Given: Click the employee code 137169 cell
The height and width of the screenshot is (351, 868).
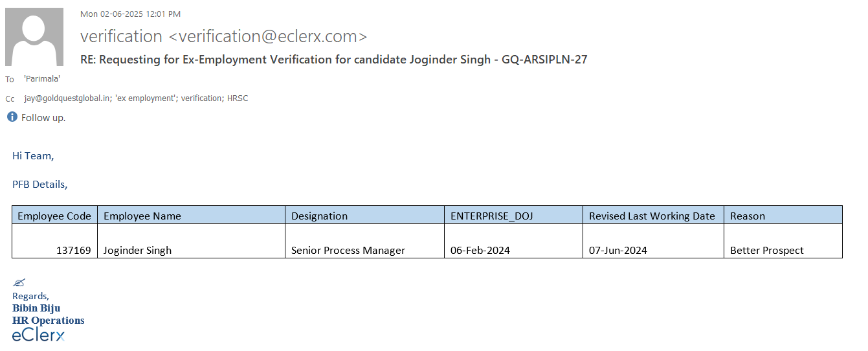Looking at the screenshot, I should 73,250.
